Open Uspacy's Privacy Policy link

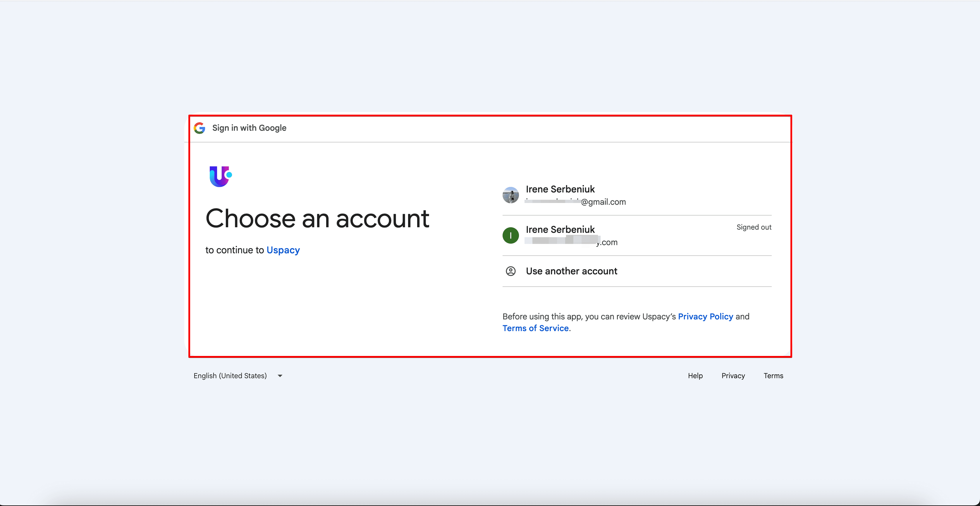tap(705, 316)
